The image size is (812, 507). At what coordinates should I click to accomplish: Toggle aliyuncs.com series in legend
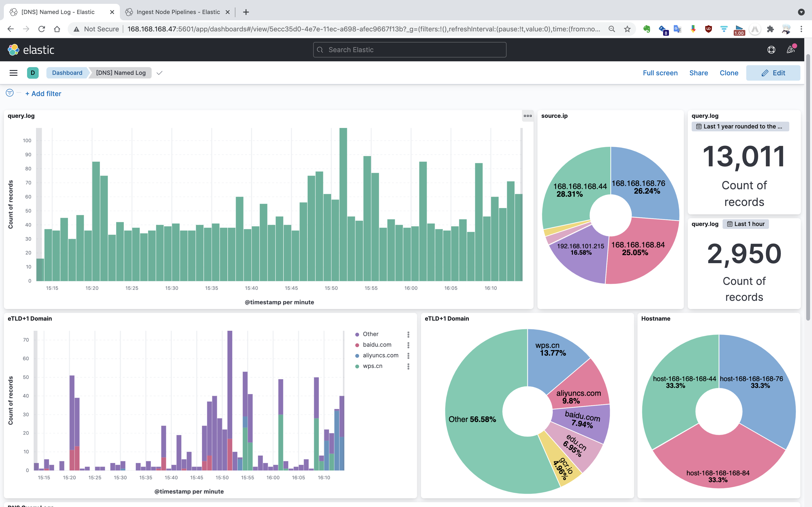tap(380, 355)
